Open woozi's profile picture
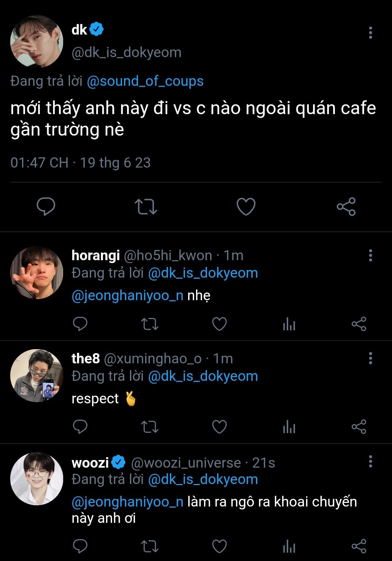392x561 pixels. tap(37, 479)
